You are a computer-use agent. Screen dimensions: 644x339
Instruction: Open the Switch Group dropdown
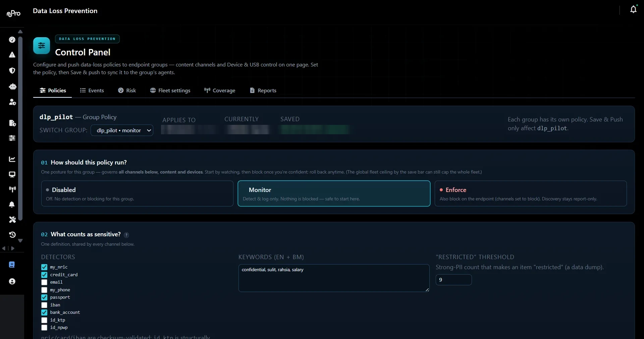pyautogui.click(x=122, y=130)
